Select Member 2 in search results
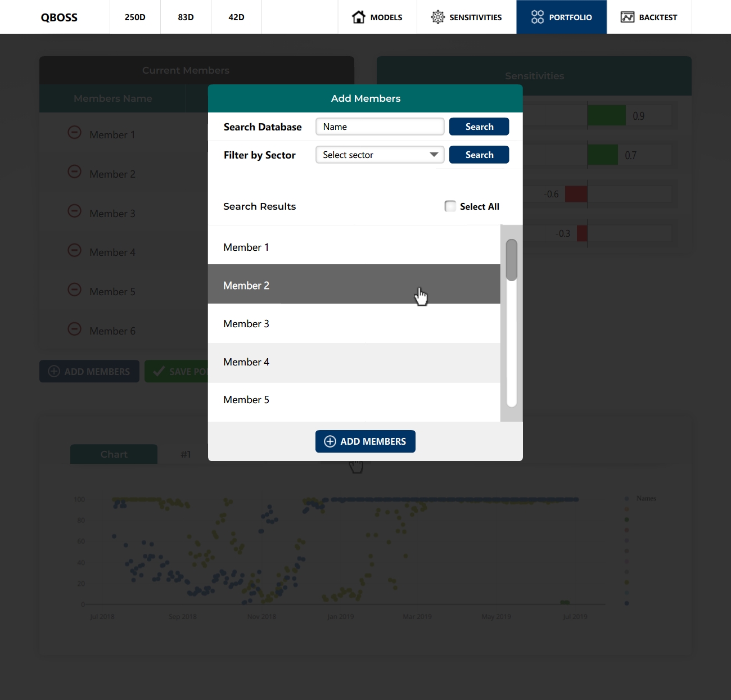The image size is (731, 700). click(x=354, y=285)
